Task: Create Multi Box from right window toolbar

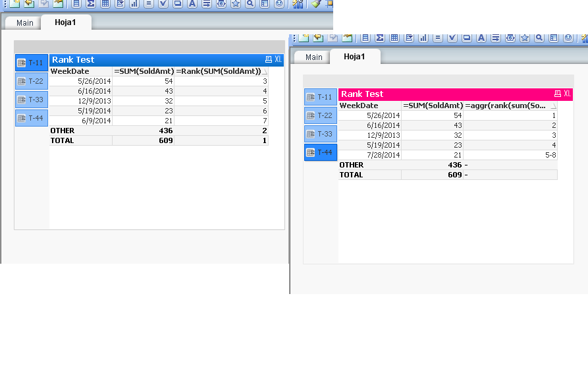Action: pos(409,38)
